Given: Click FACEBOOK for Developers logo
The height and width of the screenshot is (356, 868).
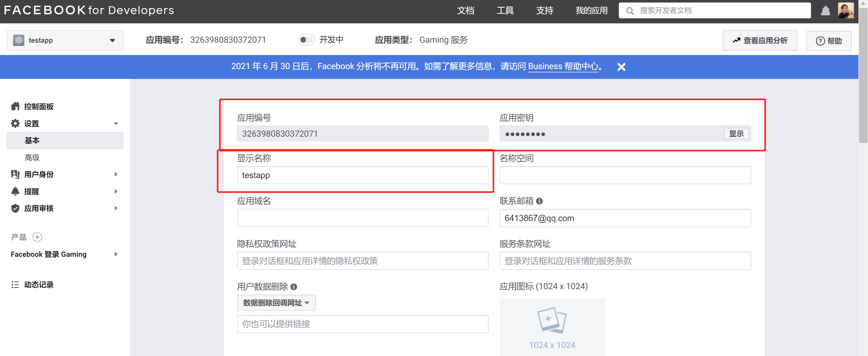Looking at the screenshot, I should tap(89, 11).
